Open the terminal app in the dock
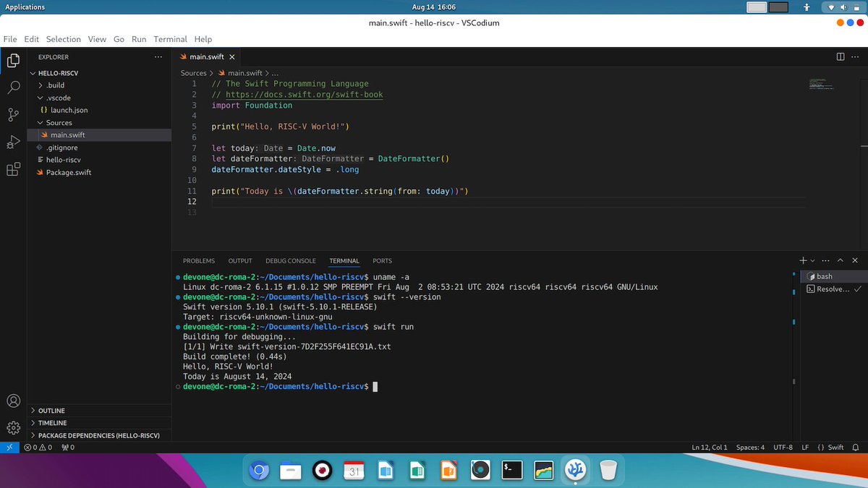 512,471
